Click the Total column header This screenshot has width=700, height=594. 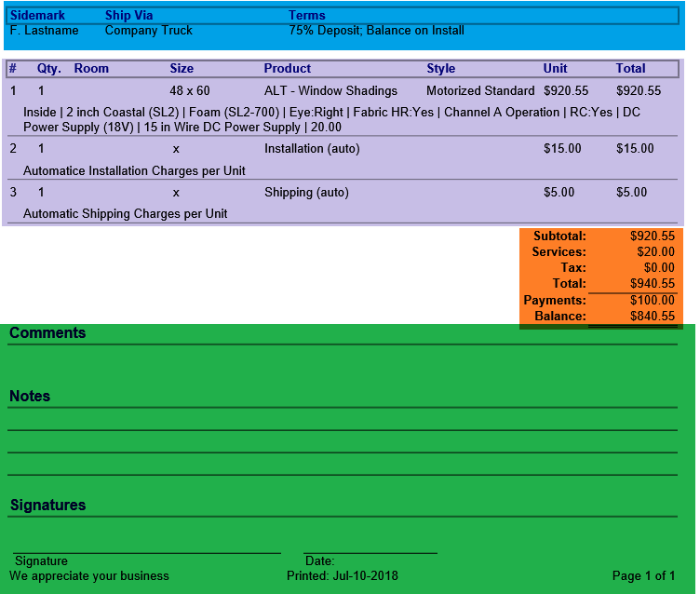tap(631, 68)
